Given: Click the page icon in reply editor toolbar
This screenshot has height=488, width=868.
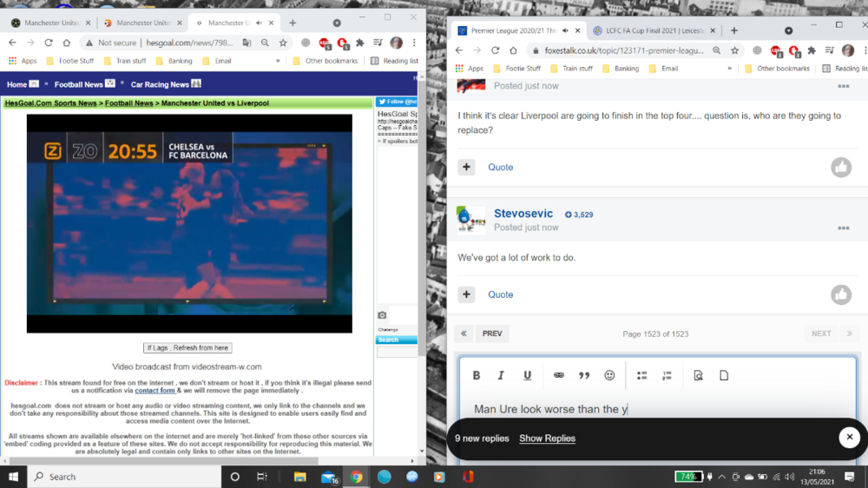Looking at the screenshot, I should [x=724, y=376].
